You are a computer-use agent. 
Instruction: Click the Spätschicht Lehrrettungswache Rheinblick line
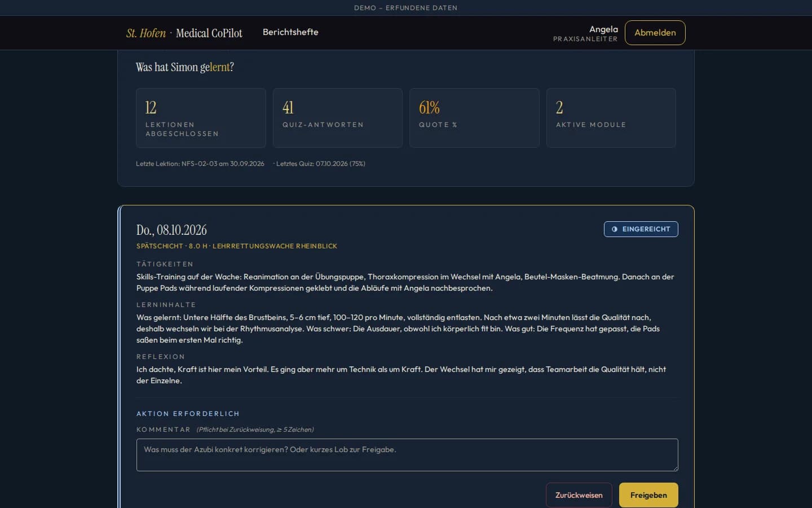point(237,246)
